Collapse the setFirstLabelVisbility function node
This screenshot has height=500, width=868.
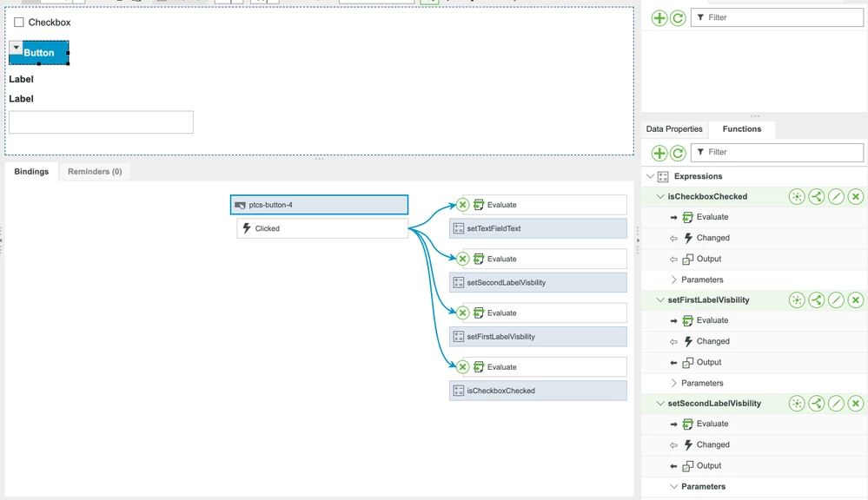[659, 299]
